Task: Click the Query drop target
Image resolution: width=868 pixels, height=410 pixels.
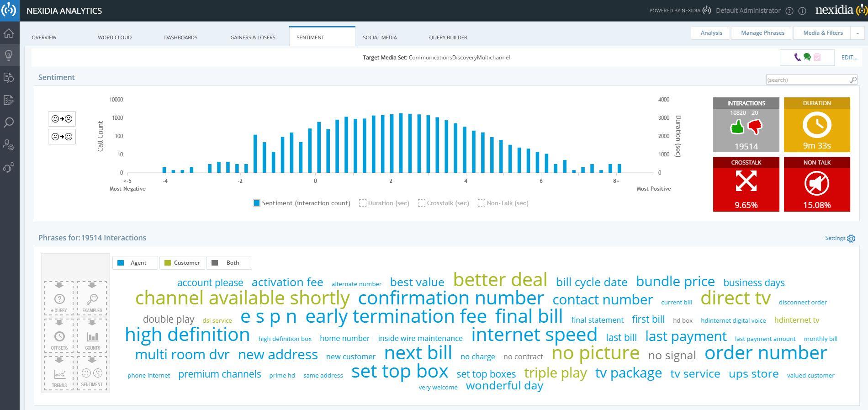Action: point(58,298)
